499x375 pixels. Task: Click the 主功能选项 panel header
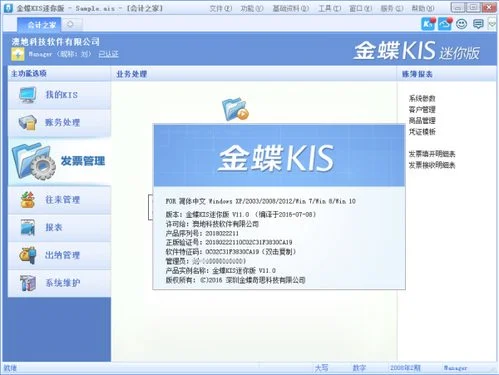[x=29, y=73]
